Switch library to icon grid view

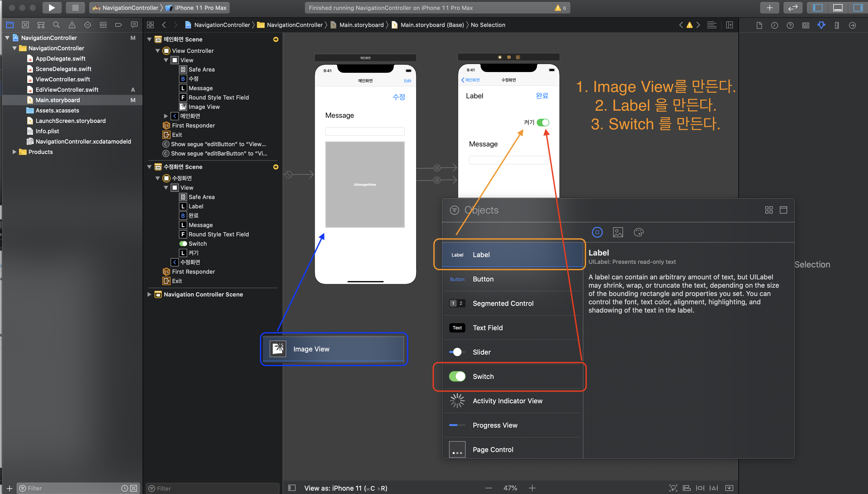point(769,210)
